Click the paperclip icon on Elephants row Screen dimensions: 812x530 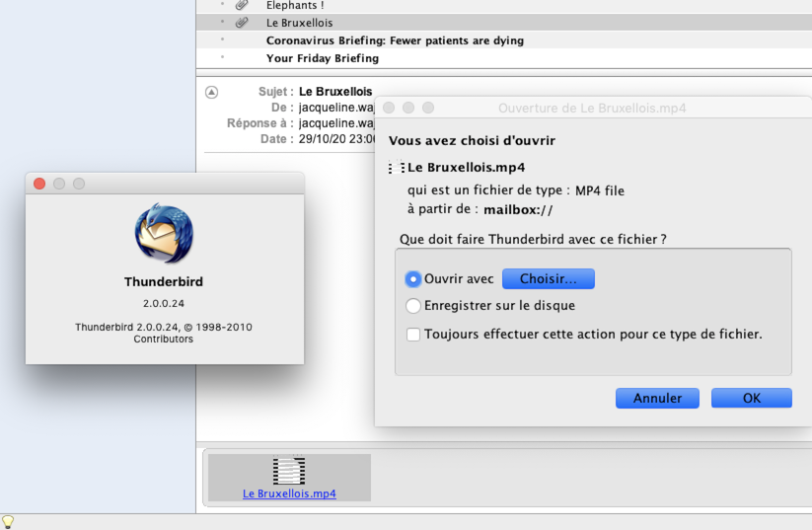point(242,5)
